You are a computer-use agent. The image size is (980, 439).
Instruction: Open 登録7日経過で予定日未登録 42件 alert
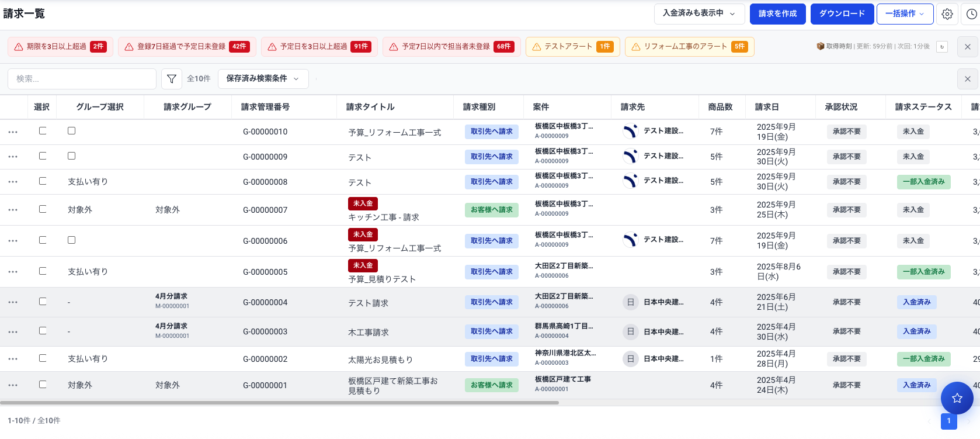[187, 47]
